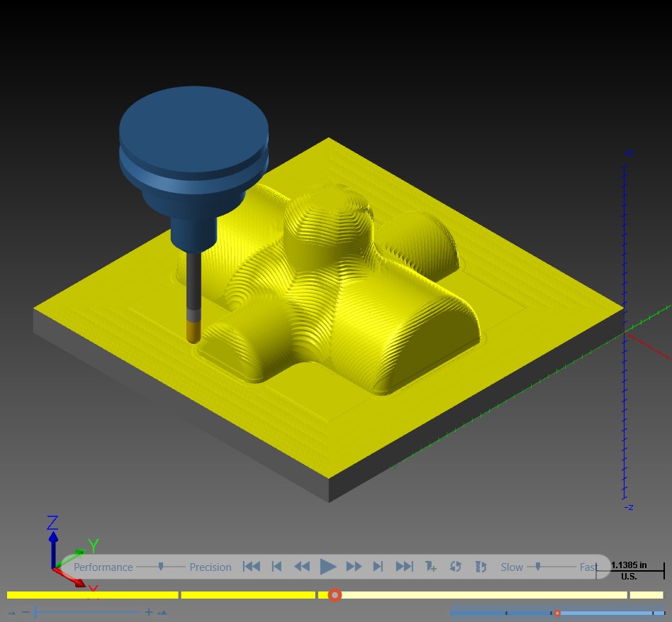The height and width of the screenshot is (622, 672).
Task: Click the zoom-out minus on timeline zoom
Action: coord(26,612)
